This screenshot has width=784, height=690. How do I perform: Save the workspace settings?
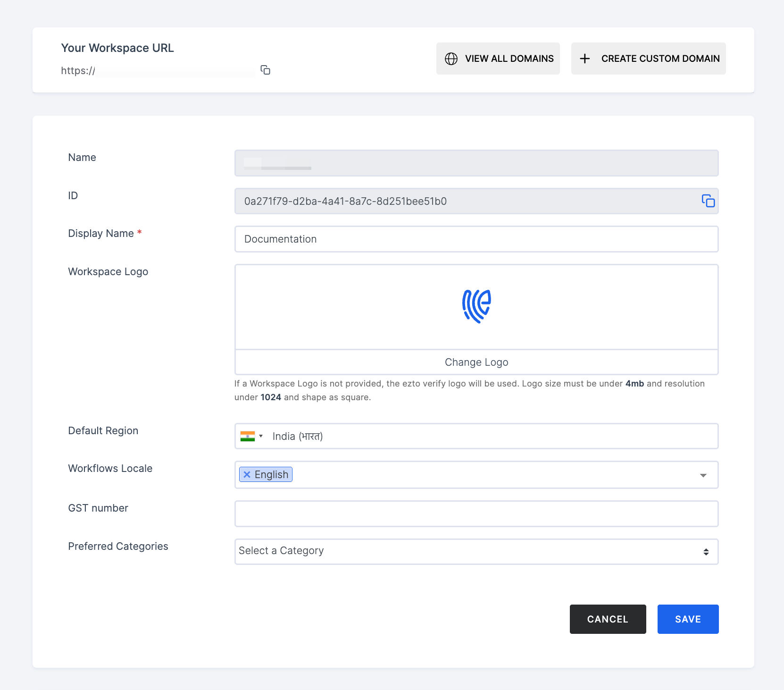coord(688,619)
